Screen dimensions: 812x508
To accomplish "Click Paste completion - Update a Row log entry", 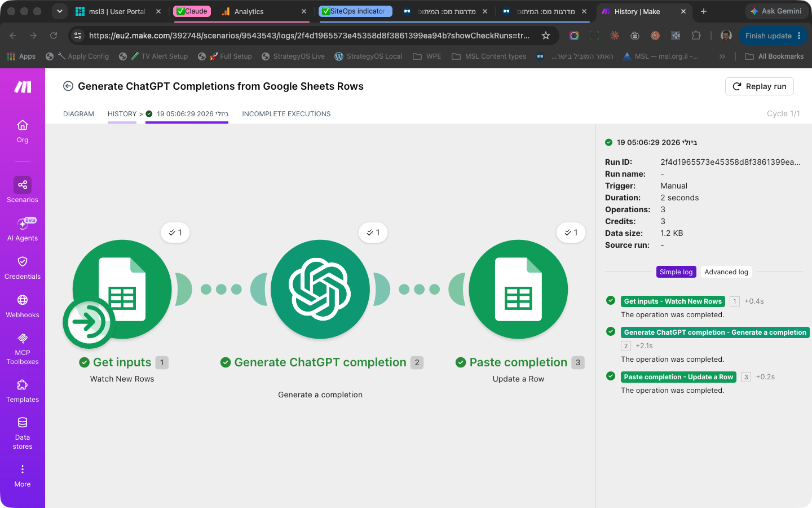I will (x=678, y=377).
